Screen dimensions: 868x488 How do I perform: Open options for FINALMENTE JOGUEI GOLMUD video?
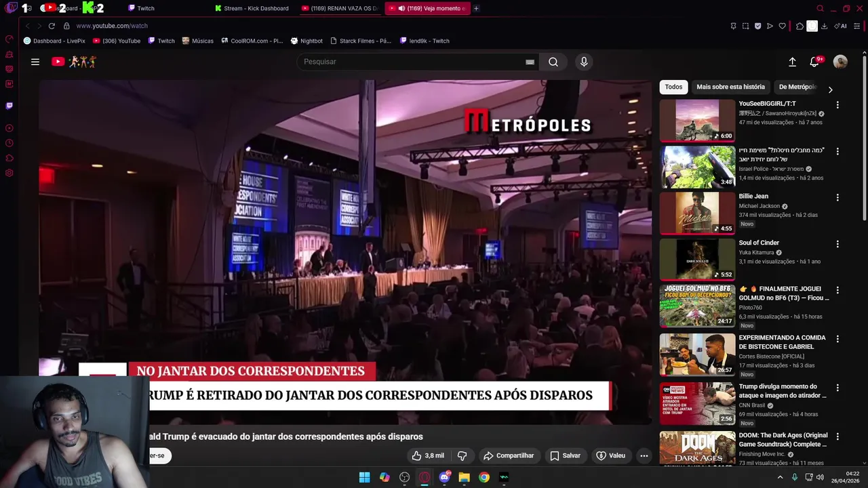click(x=837, y=290)
